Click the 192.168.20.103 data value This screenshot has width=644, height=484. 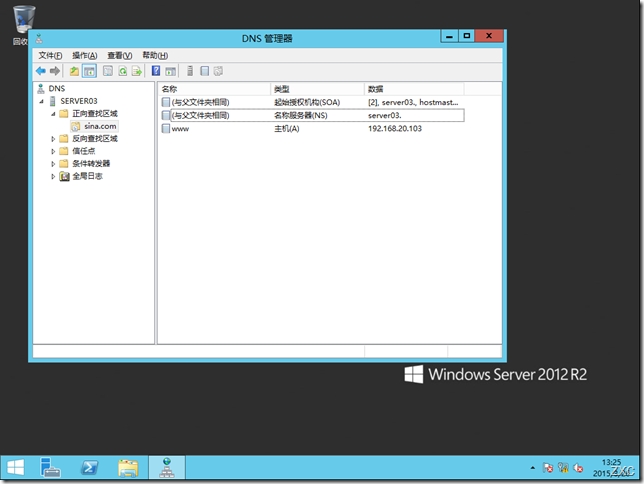(x=395, y=129)
